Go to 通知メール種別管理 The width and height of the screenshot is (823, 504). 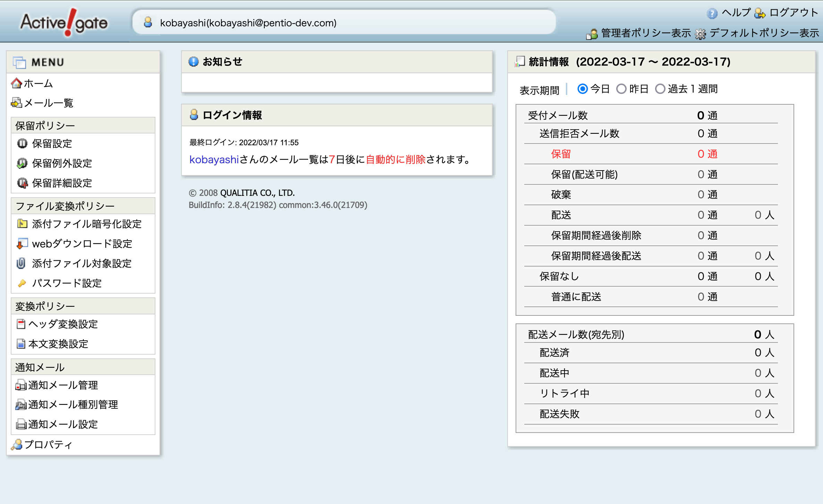point(73,404)
